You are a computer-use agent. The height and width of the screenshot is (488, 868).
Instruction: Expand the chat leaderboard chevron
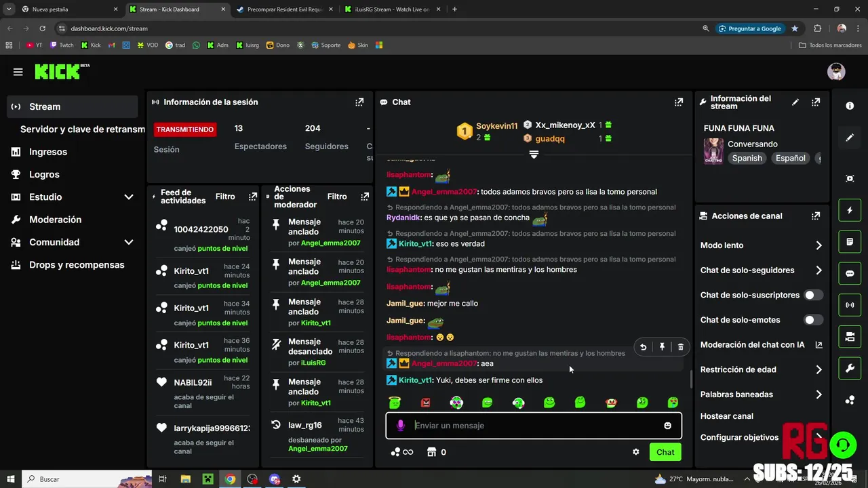[x=534, y=155]
